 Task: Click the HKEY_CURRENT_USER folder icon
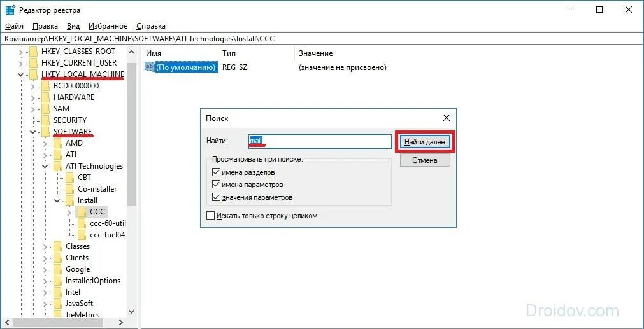[x=34, y=63]
